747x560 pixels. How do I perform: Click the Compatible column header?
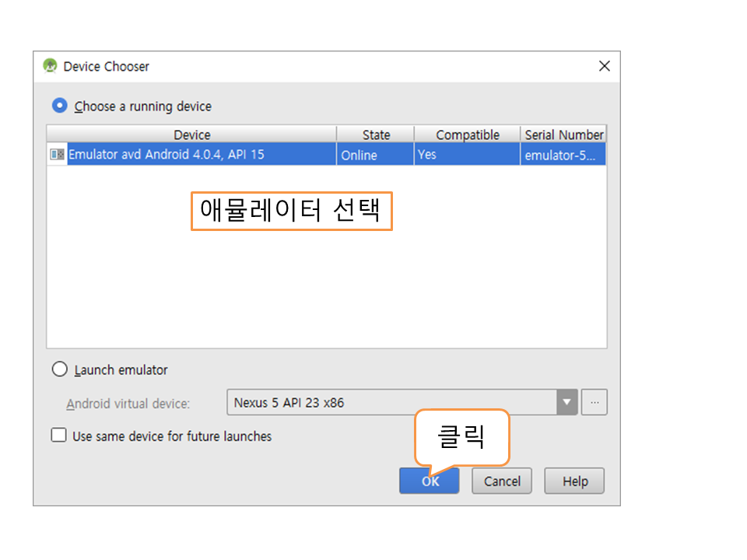coord(467,135)
